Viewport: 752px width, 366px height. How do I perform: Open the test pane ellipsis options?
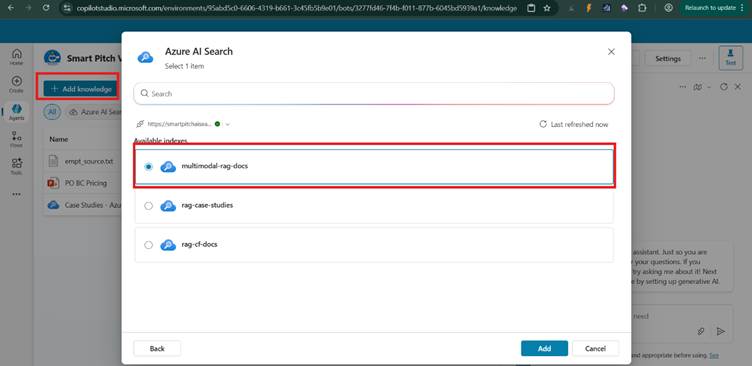point(683,87)
